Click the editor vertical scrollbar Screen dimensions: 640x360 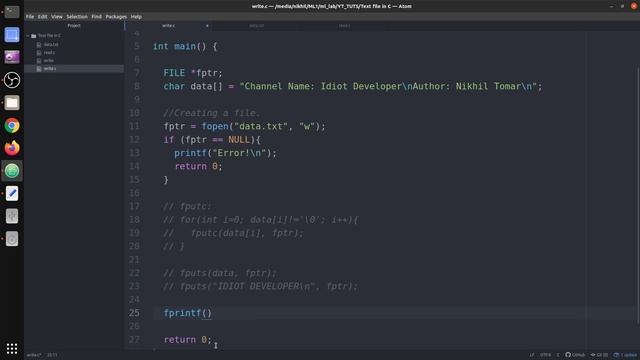pos(638,196)
